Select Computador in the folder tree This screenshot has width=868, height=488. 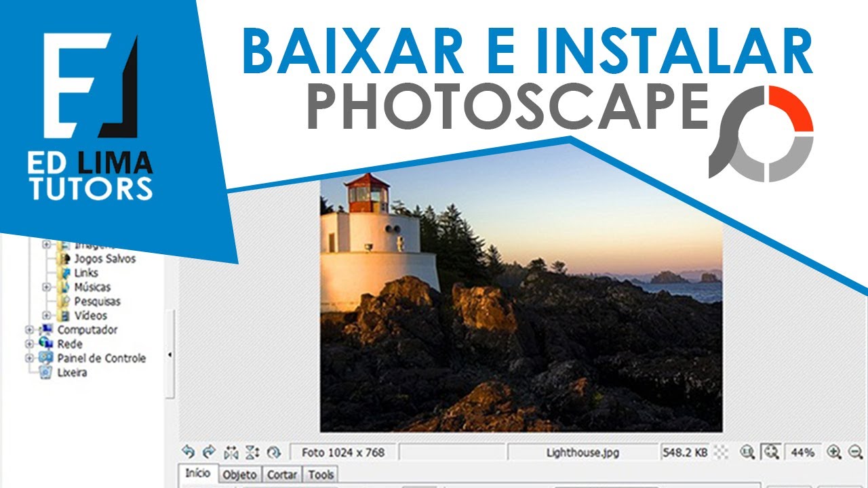(x=87, y=330)
